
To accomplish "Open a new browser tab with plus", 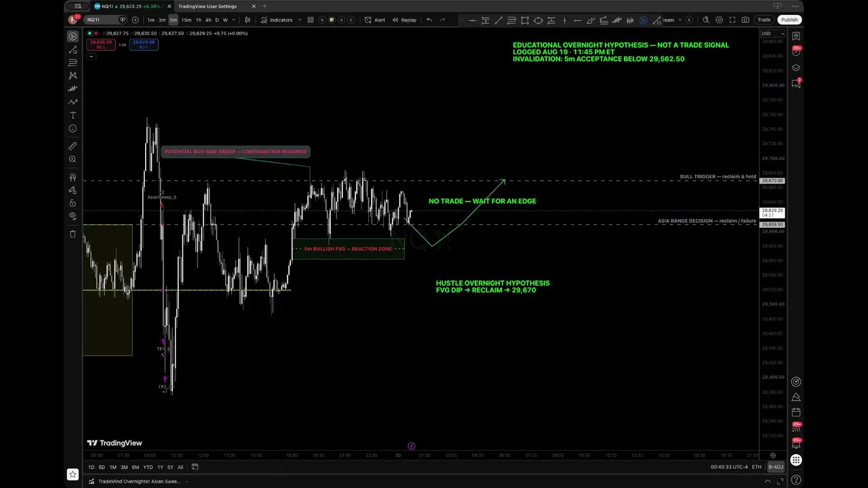I will (264, 6).
